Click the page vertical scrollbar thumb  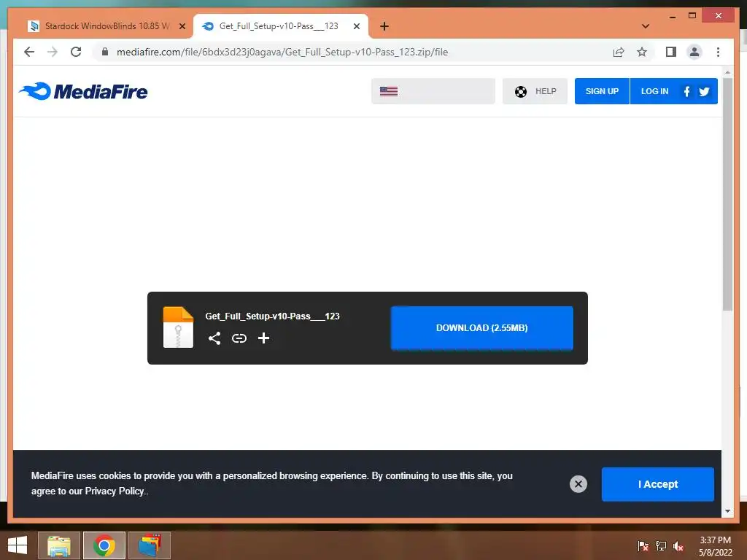[727, 194]
